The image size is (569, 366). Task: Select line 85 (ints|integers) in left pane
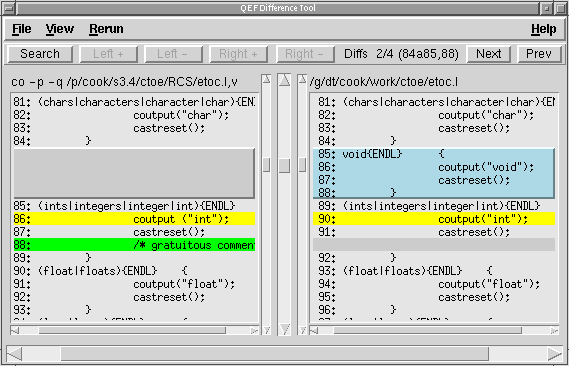[134, 206]
